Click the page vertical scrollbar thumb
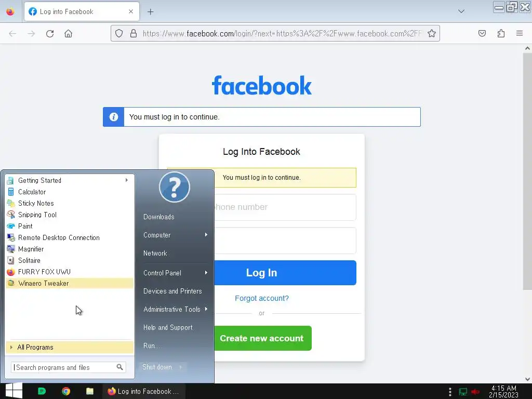This screenshot has width=532, height=399. (527, 171)
